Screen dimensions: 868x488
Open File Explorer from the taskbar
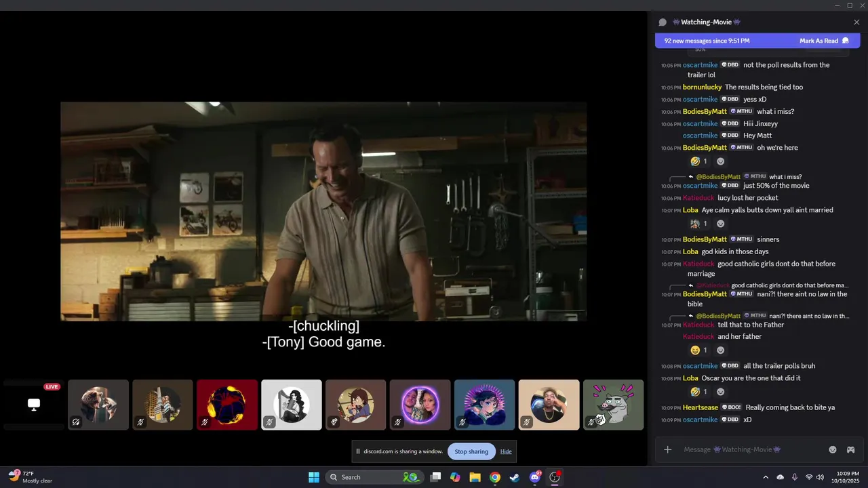(475, 477)
